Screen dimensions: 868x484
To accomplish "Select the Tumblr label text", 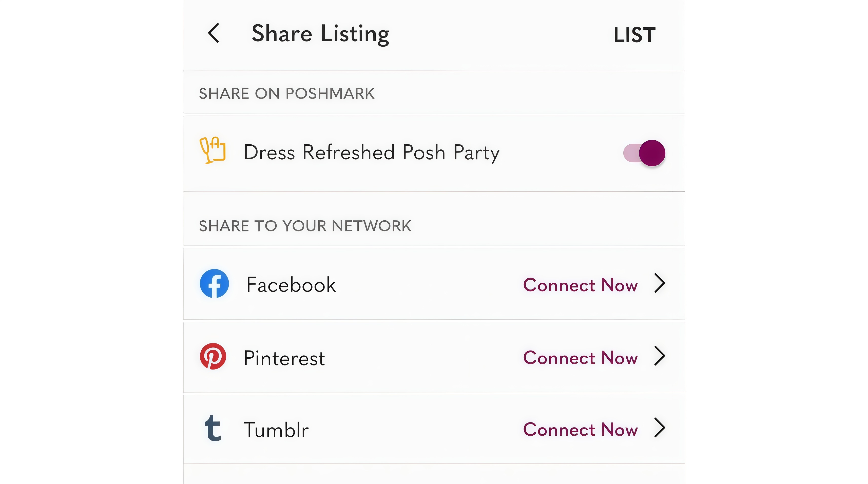I will click(x=276, y=430).
